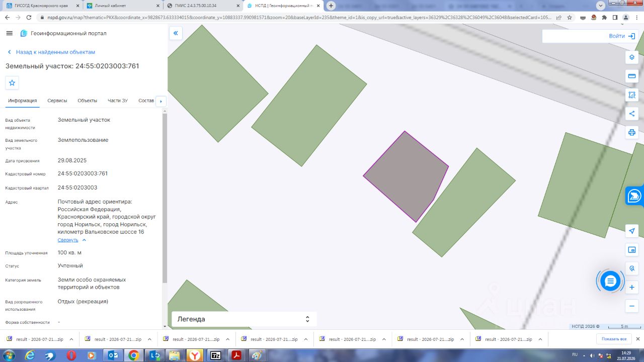The height and width of the screenshot is (362, 644).
Task: Click the Кадастровый квартал field label
Action: coord(27,188)
